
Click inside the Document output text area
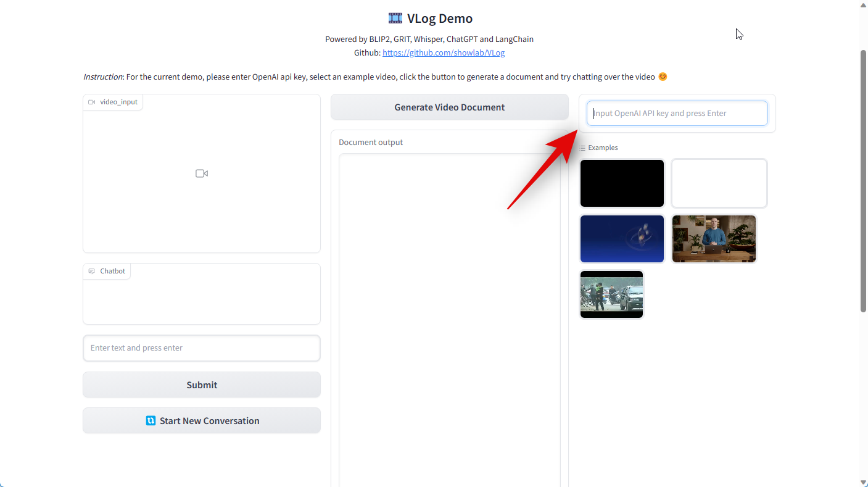[x=450, y=320]
